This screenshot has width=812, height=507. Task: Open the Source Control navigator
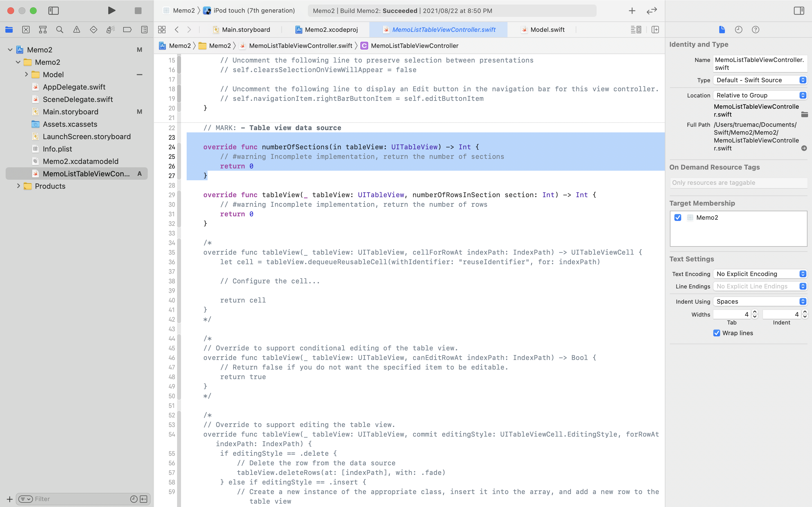(26, 30)
